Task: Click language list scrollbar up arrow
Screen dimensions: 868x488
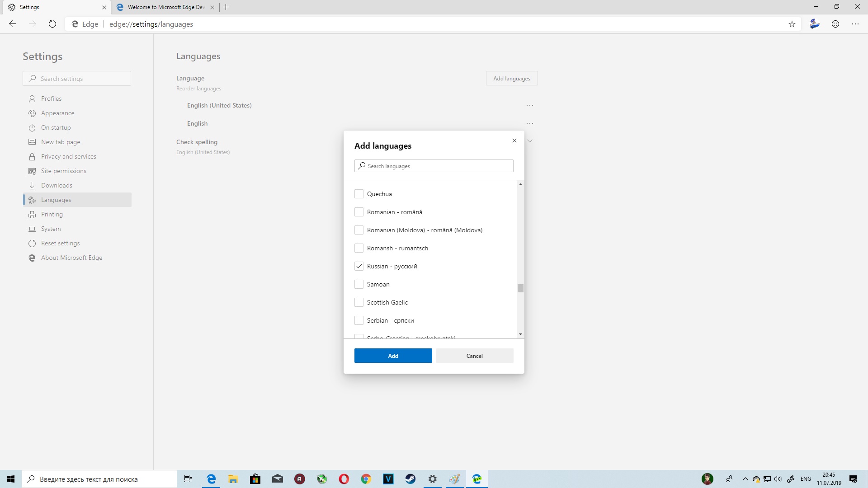Action: [521, 184]
